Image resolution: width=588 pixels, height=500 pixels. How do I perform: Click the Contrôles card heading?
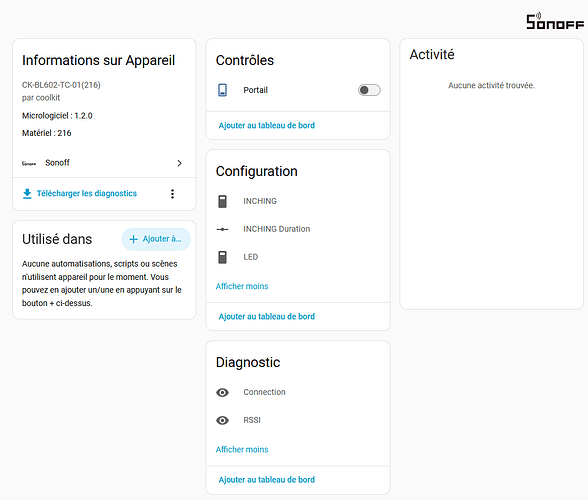pos(245,60)
